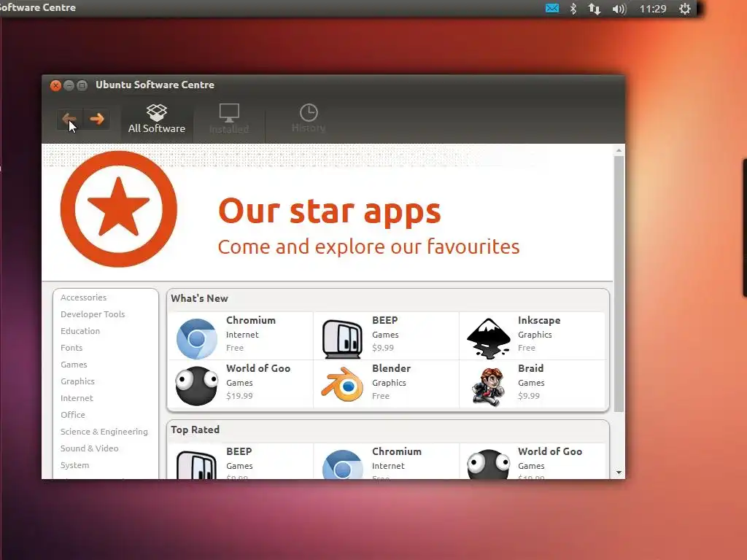Open the Bluetooth indicator menu
Screen dimensions: 747x560
click(x=573, y=9)
